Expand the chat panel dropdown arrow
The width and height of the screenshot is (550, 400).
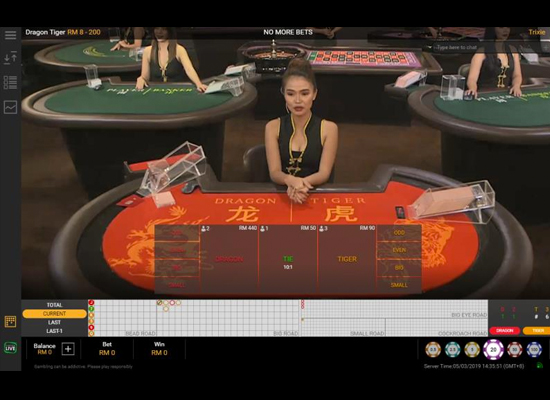coord(429,47)
